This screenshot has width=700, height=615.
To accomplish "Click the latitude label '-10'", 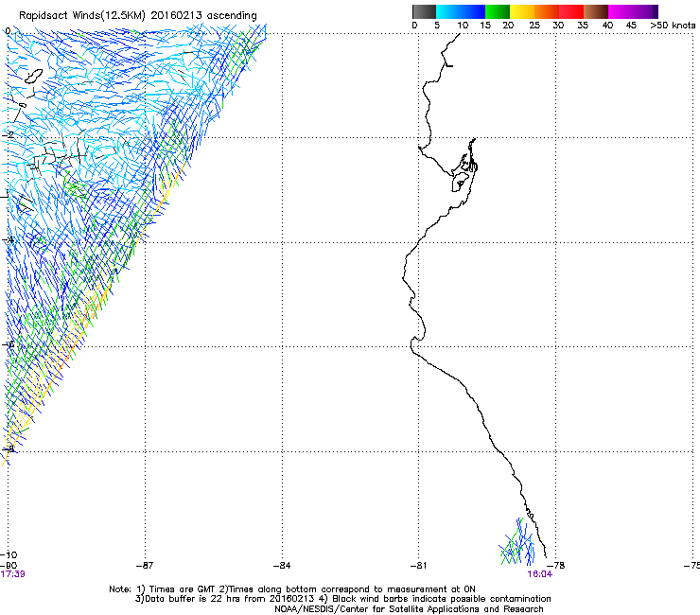I will [9, 555].
